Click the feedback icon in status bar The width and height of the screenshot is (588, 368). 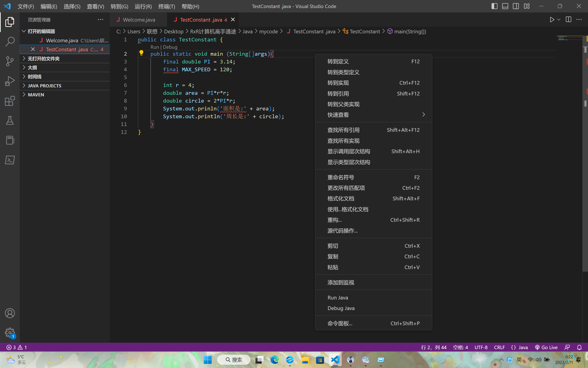pyautogui.click(x=567, y=347)
